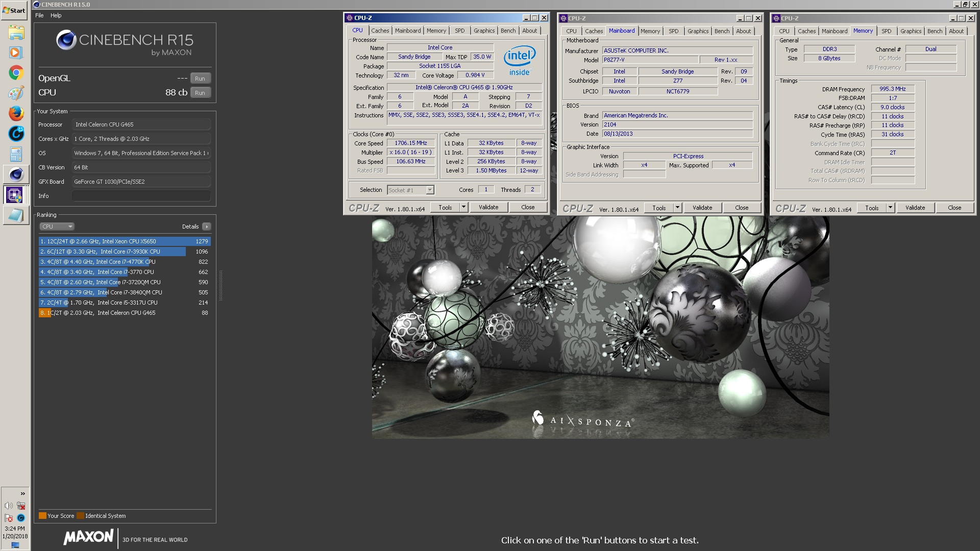Open Caches tab in first CPU-Z window
Screen dimensions: 980x551
click(x=380, y=31)
